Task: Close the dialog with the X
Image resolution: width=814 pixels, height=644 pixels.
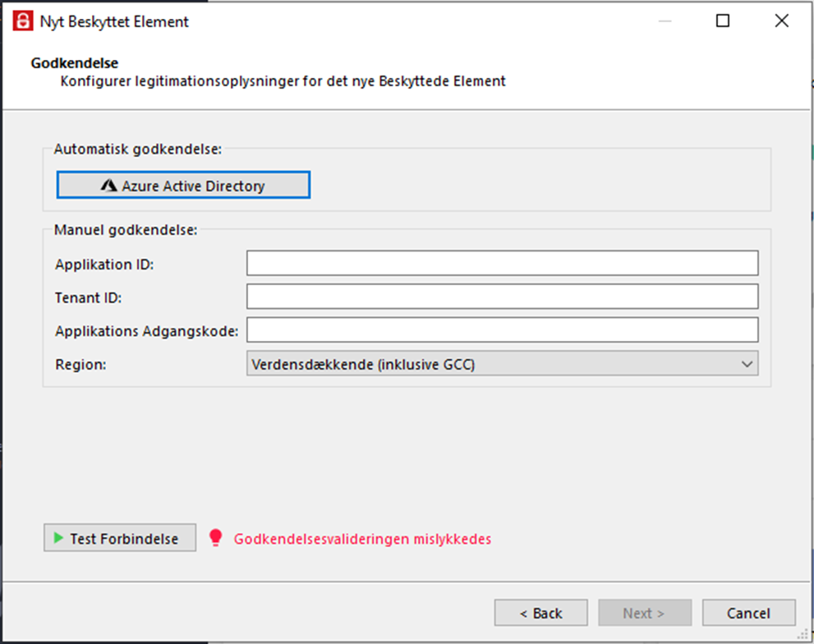Action: 781,21
